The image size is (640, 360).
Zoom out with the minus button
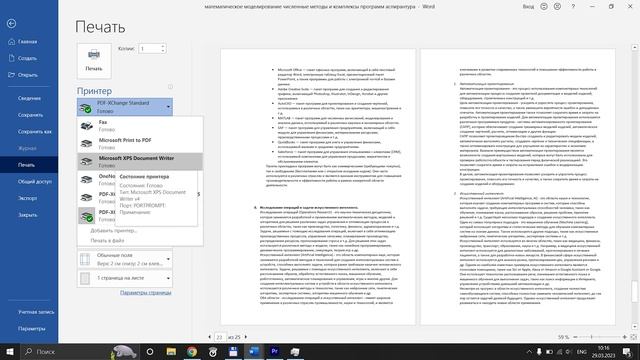point(576,337)
